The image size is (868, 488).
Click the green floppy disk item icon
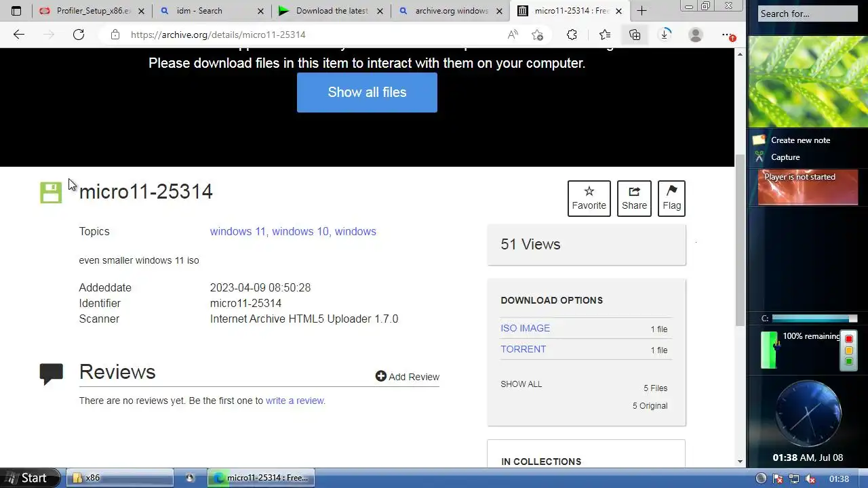tap(51, 192)
